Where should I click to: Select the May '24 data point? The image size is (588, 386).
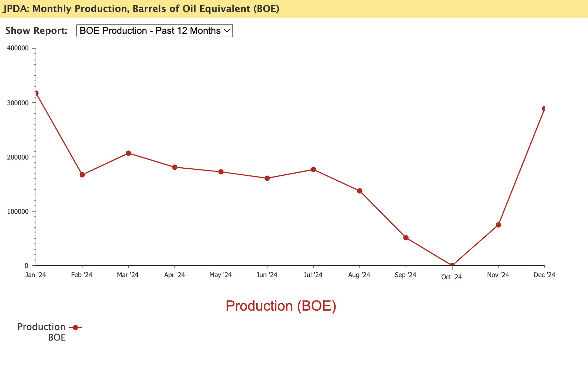point(221,172)
